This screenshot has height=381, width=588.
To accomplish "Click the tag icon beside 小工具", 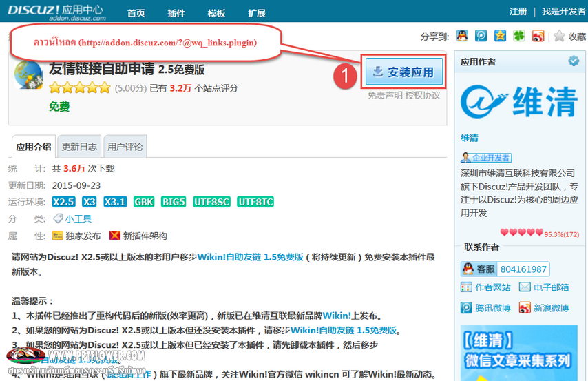I will [x=58, y=218].
